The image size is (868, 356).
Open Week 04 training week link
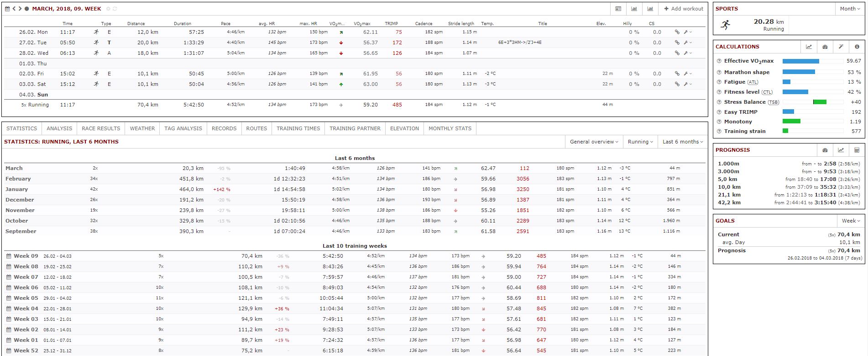(26, 308)
